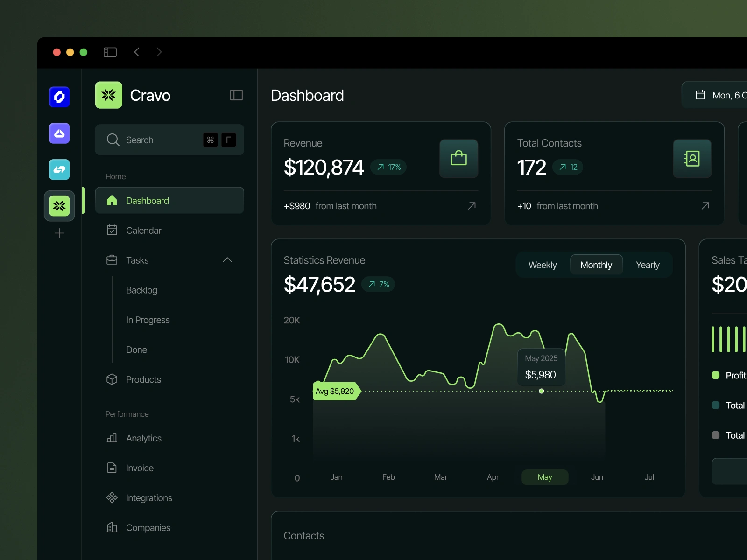Click the Total Contacts address book icon

pos(692,159)
